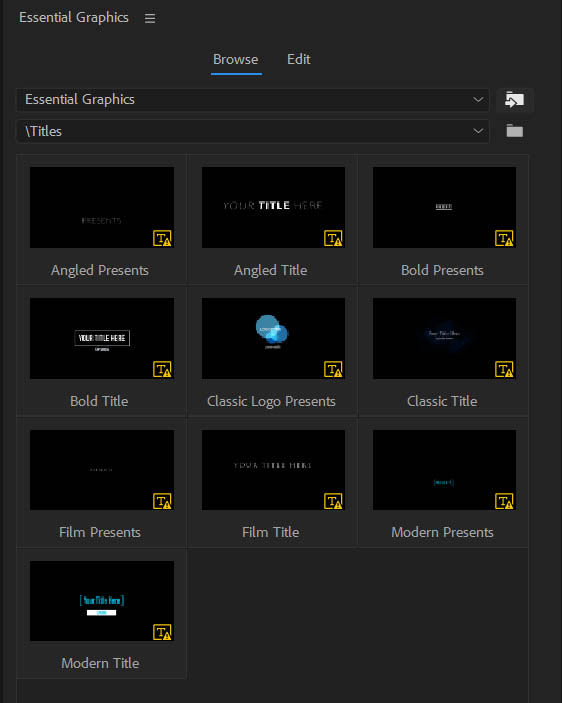This screenshot has width=562, height=703.
Task: Click font warning icon on Classic Logo Presents
Action: [x=333, y=369]
